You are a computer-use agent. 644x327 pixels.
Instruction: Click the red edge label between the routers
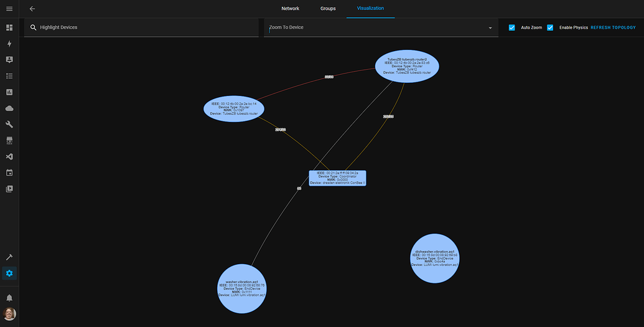pyautogui.click(x=329, y=77)
